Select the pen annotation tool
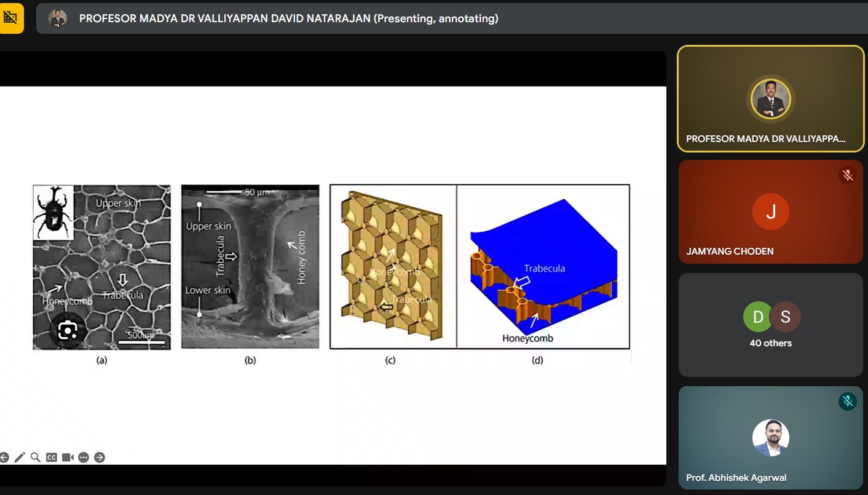868x495 pixels. [x=20, y=457]
